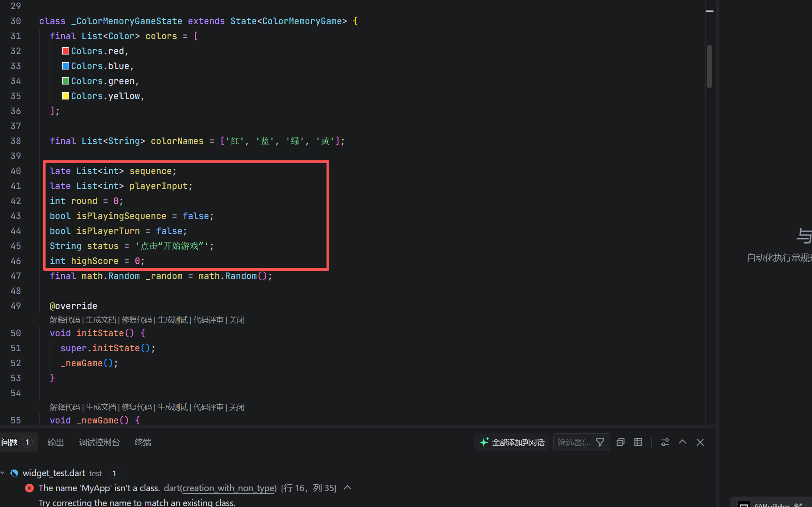Screen dimensions: 812x507
Task: Click 生成文档 above initState
Action: (x=101, y=320)
